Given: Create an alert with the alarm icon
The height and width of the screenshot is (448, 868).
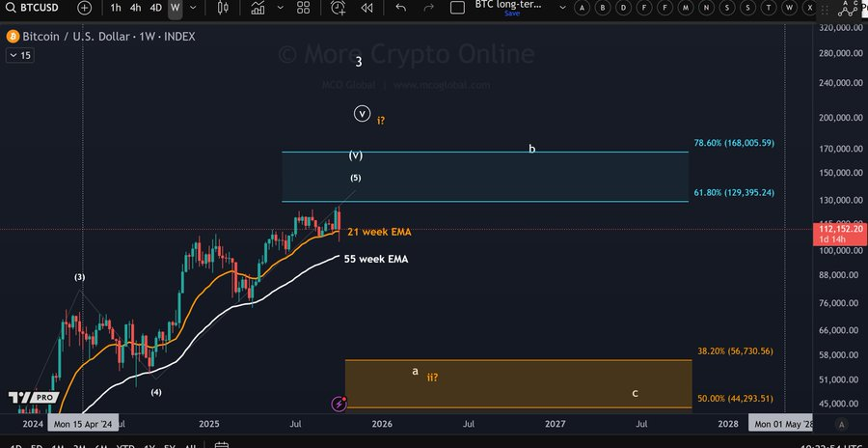Looking at the screenshot, I should tap(339, 8).
